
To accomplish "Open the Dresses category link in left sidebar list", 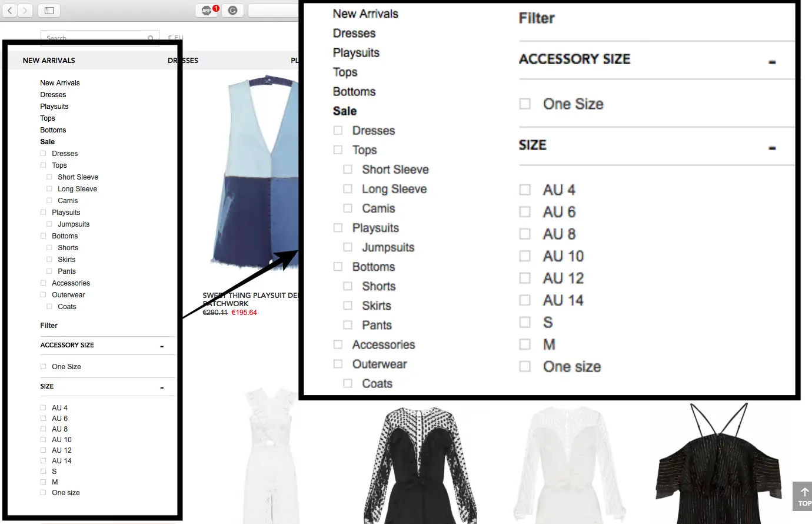I will [x=53, y=95].
